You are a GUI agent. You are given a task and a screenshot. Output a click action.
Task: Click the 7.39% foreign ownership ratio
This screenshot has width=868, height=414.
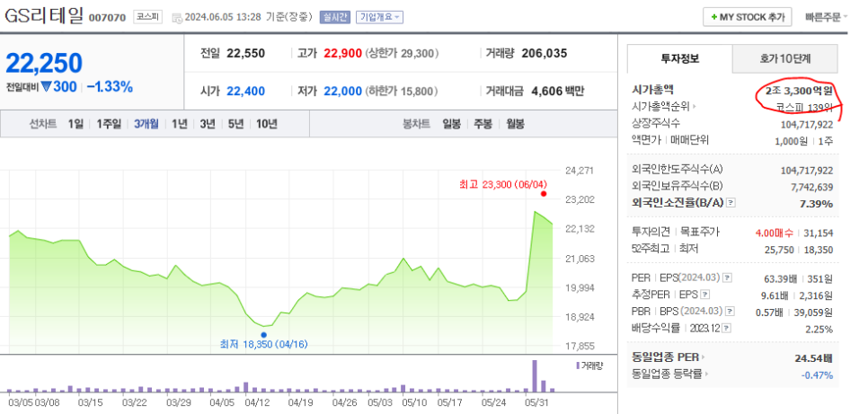point(817,204)
